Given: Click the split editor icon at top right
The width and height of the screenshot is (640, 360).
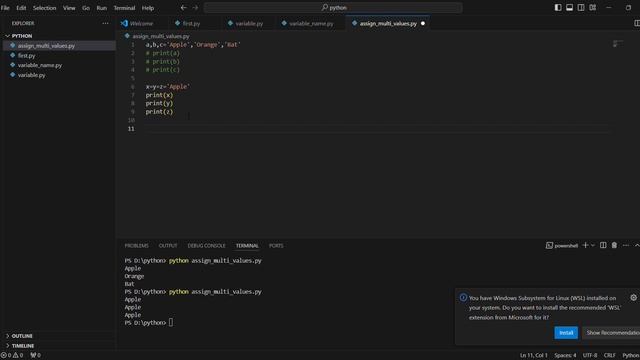Looking at the screenshot, I should [x=636, y=23].
